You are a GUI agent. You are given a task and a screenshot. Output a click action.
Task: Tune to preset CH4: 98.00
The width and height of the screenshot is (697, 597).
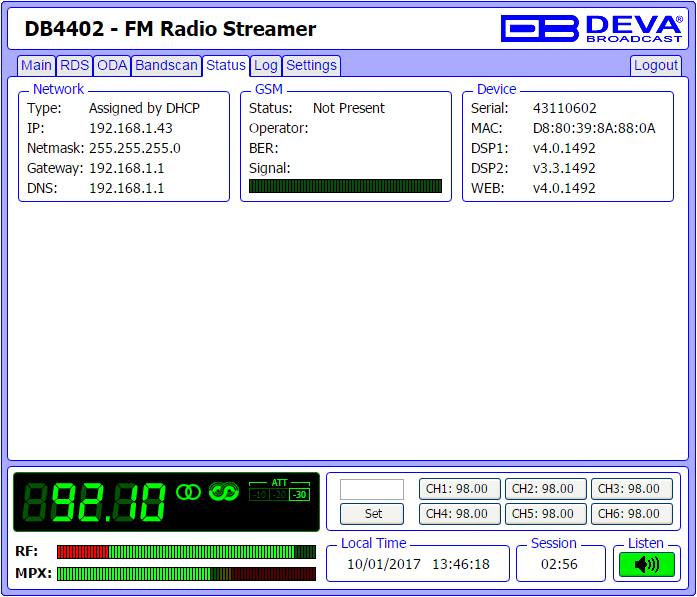[460, 514]
